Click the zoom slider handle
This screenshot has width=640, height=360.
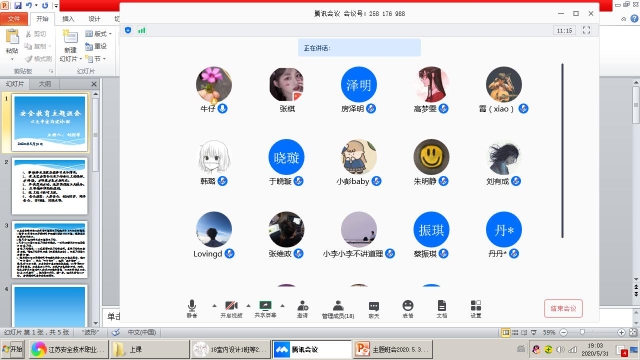pos(582,333)
